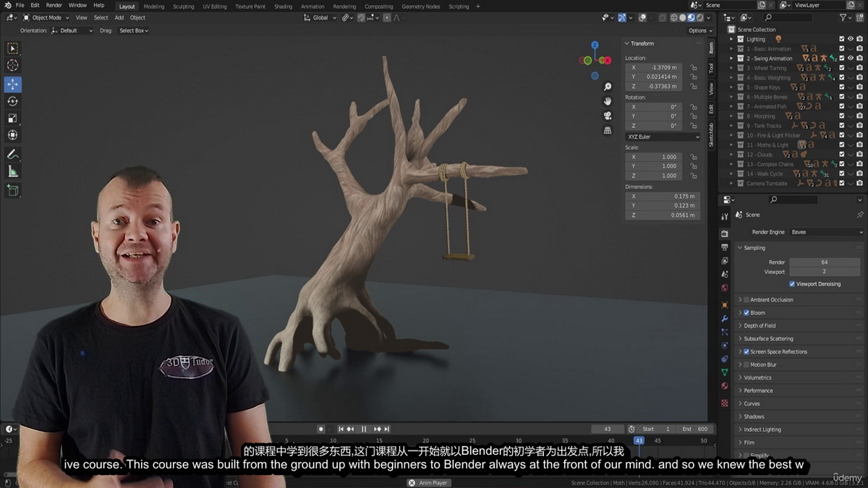This screenshot has height=488, width=868.
Task: Open the Texture properties checker tab
Action: click(x=725, y=403)
